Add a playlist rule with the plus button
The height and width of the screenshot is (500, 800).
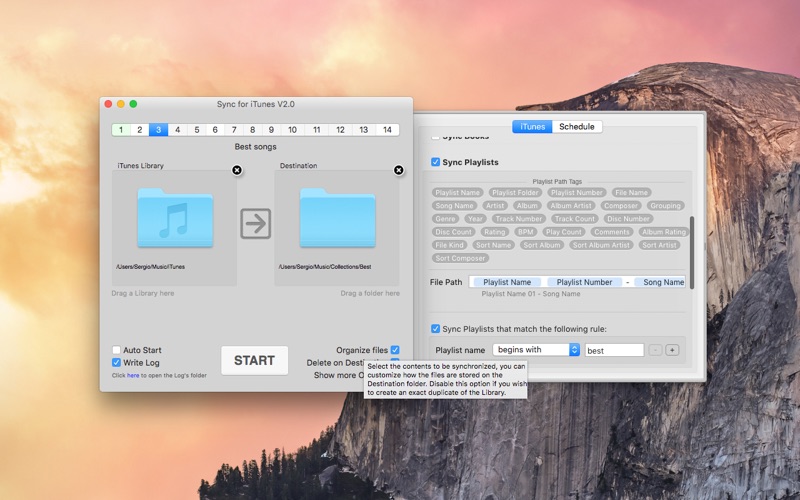[x=672, y=350]
